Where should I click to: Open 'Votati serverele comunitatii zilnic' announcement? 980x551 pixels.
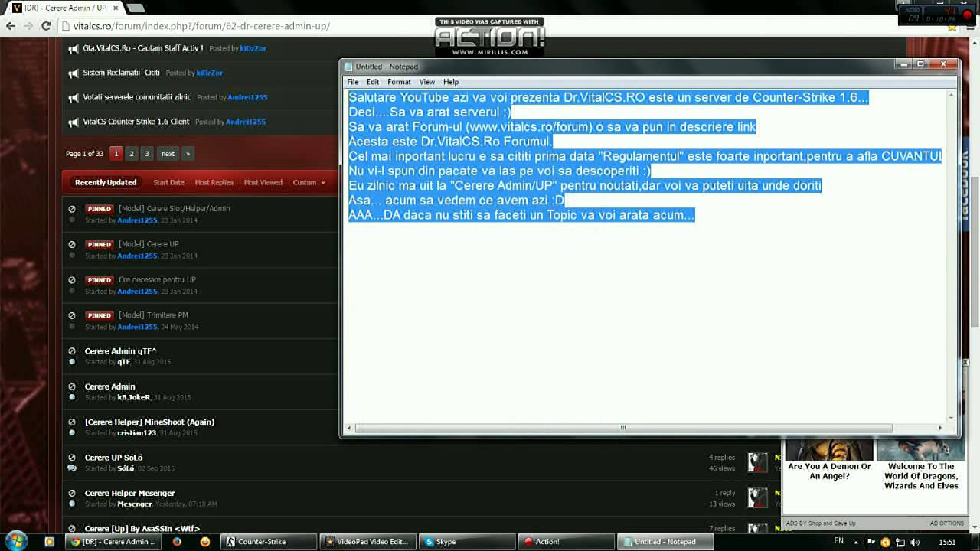pyautogui.click(x=137, y=97)
